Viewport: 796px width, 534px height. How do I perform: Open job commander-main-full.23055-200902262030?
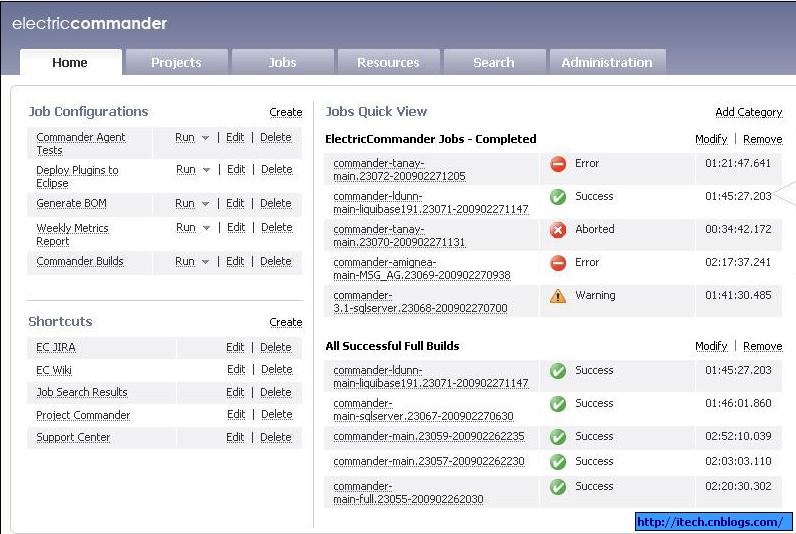tap(408, 493)
